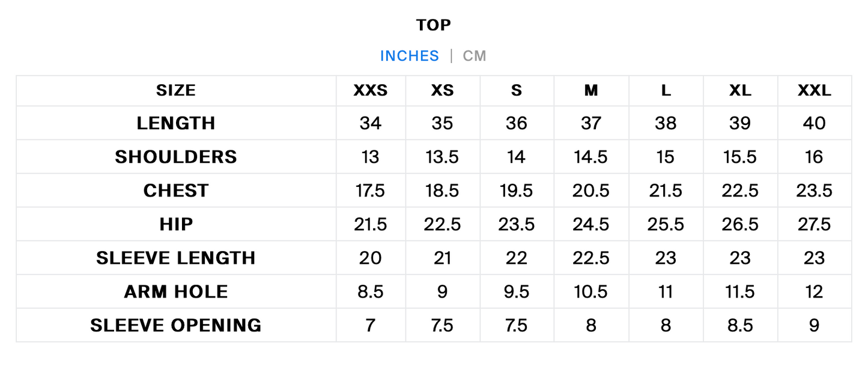Image resolution: width=868 pixels, height=369 pixels.
Task: Switch units to CM
Action: click(474, 56)
